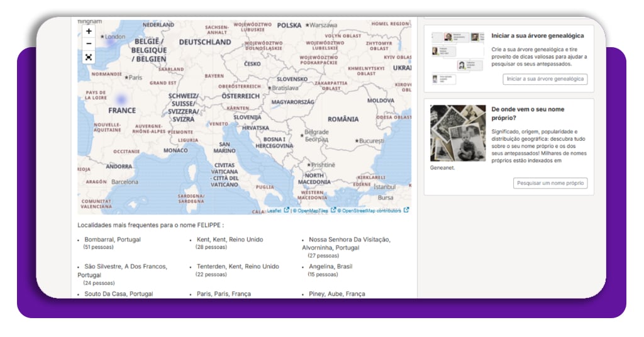The height and width of the screenshot is (337, 644).
Task: Click 'Pesquisar um nome próprio' button
Action: pos(550,183)
